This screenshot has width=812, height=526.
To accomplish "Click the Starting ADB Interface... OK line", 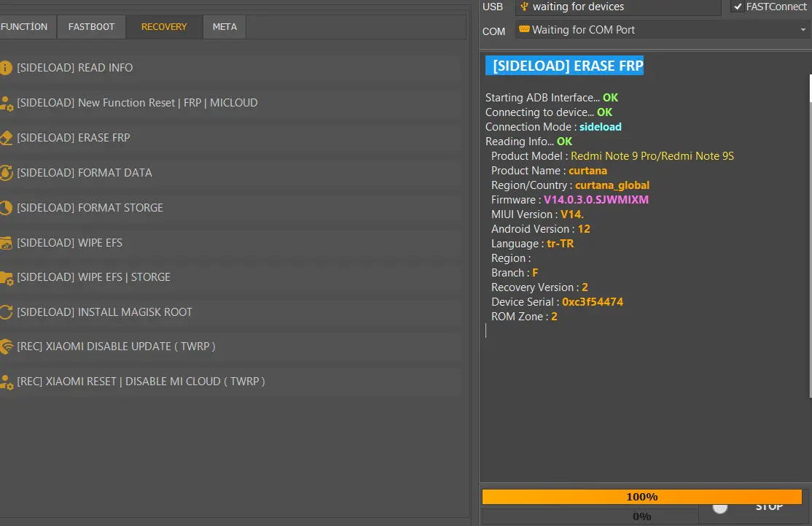I will point(552,98).
